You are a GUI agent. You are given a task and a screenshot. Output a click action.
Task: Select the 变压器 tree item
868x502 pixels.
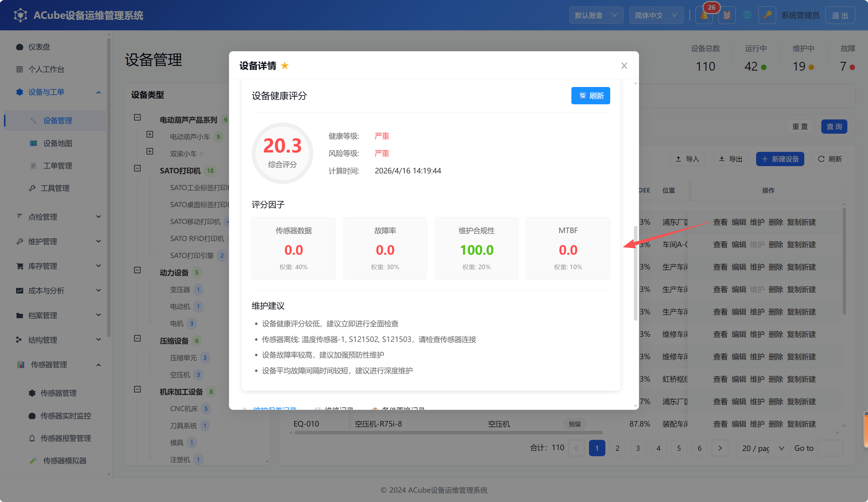[180, 289]
